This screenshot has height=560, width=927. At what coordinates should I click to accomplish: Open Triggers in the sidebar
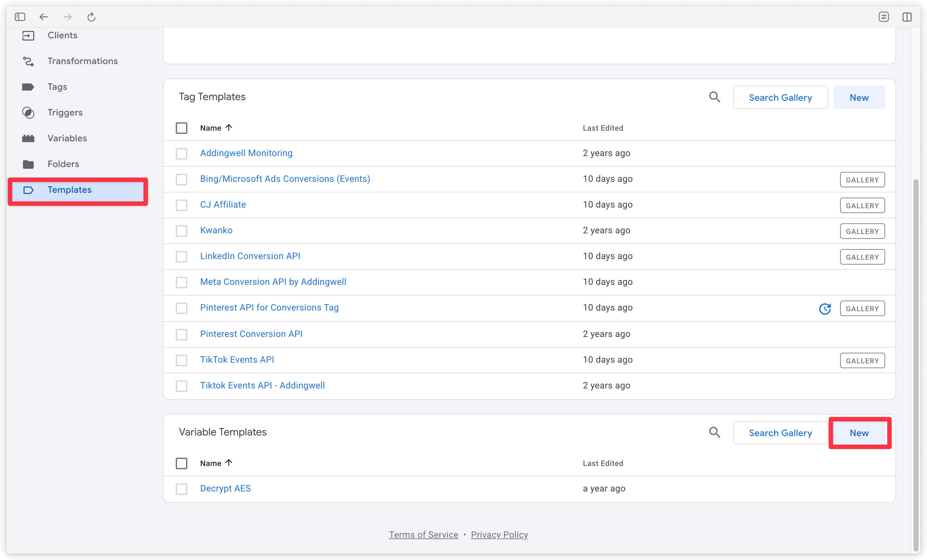[65, 112]
